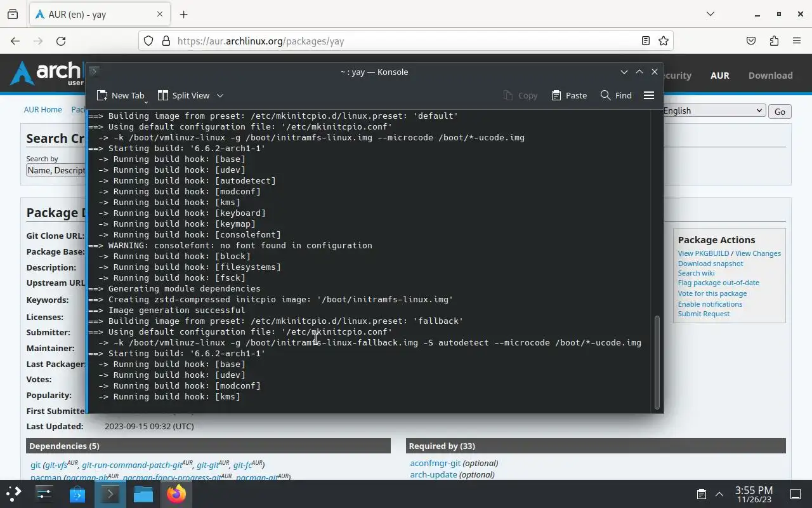Click Submit Request link
Viewport: 812px width, 508px height.
pyautogui.click(x=704, y=314)
